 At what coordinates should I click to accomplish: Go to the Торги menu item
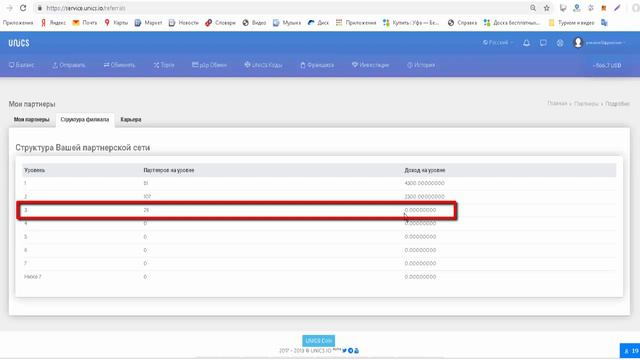click(x=164, y=65)
